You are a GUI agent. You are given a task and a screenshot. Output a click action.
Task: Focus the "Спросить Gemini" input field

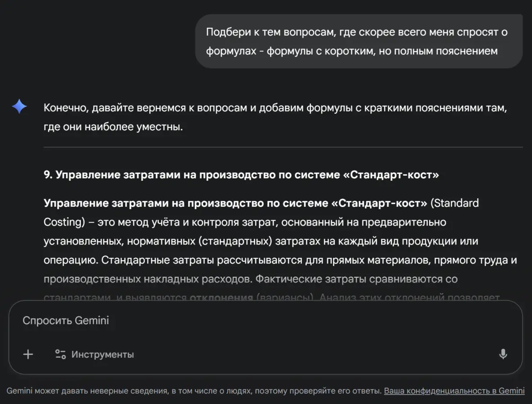(252, 320)
